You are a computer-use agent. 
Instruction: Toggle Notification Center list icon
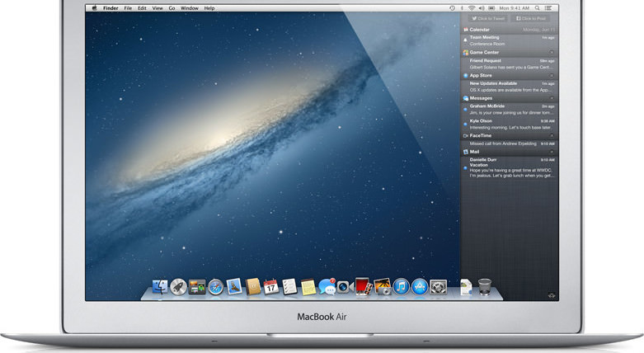(548, 7)
